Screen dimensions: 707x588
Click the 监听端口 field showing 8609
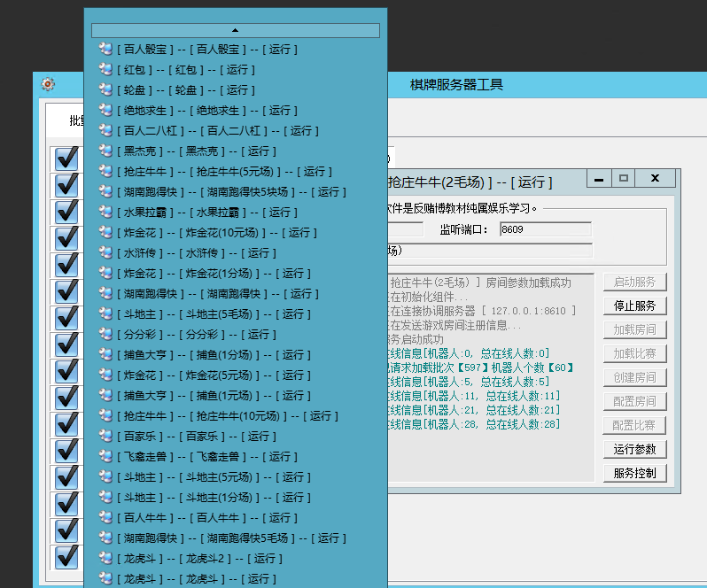tap(544, 229)
